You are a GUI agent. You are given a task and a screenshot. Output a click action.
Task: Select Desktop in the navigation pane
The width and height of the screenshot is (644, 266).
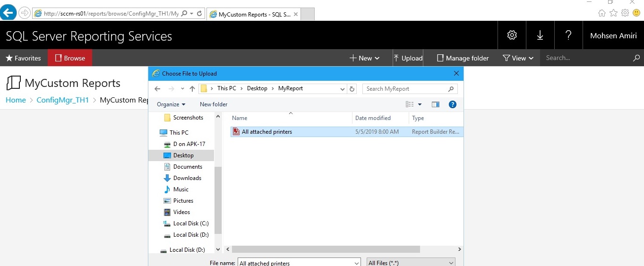(181, 155)
